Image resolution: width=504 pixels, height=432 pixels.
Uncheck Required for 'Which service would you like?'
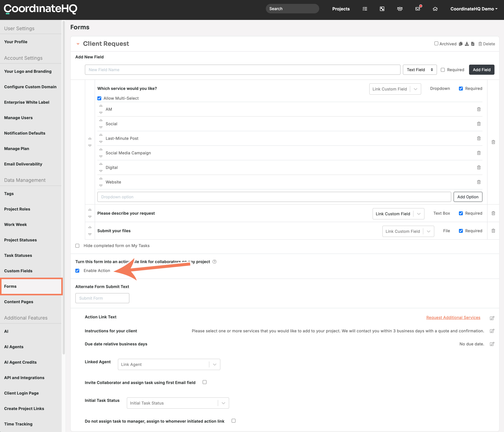[x=461, y=89]
